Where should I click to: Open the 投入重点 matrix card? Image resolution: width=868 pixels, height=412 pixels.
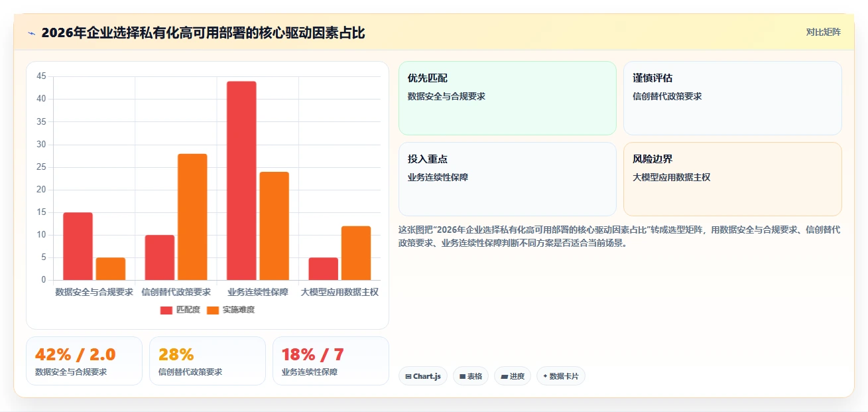click(x=507, y=179)
